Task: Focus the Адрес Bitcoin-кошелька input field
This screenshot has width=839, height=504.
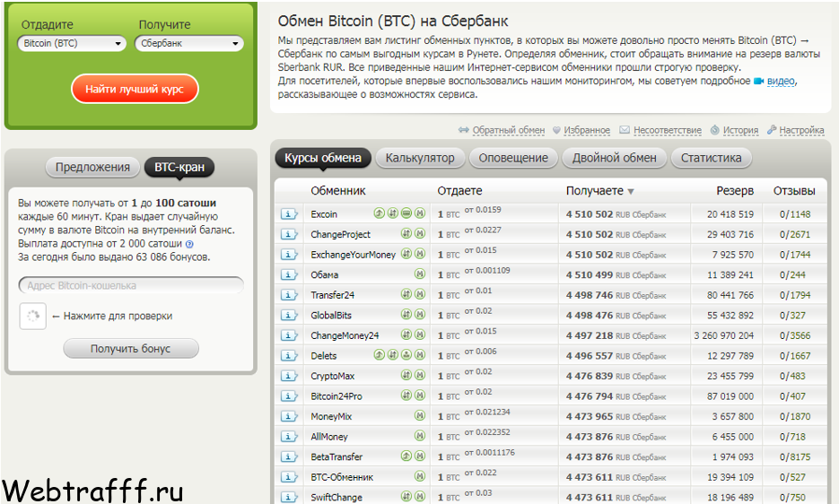Action: tap(131, 286)
